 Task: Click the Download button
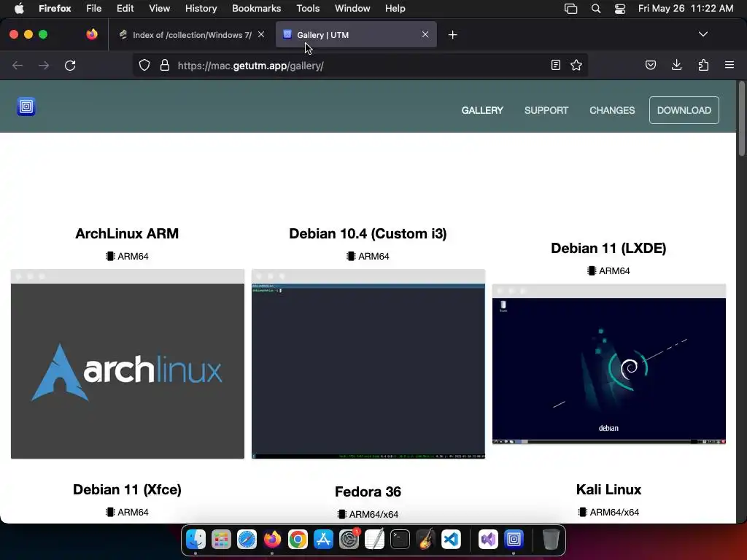[684, 111]
